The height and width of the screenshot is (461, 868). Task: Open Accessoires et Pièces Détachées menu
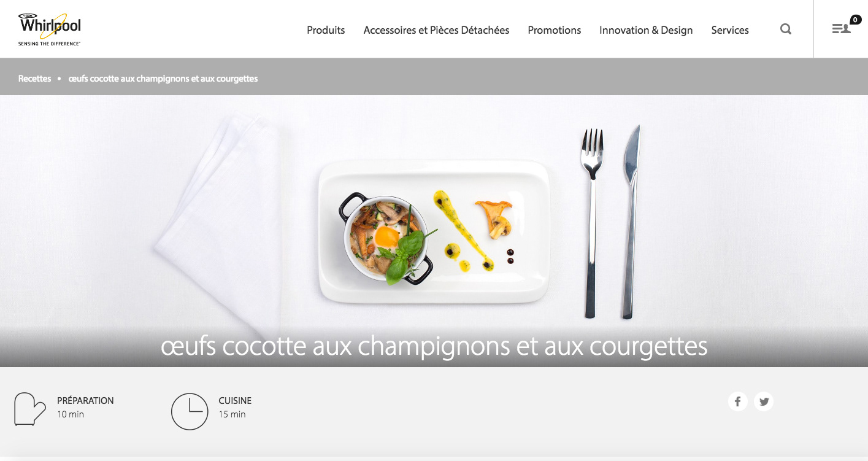436,30
